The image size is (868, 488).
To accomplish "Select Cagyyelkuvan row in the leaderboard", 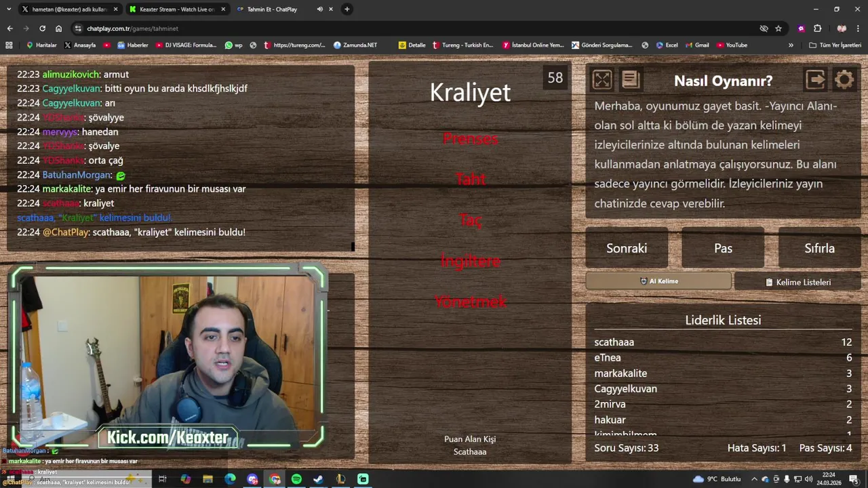I will click(723, 389).
